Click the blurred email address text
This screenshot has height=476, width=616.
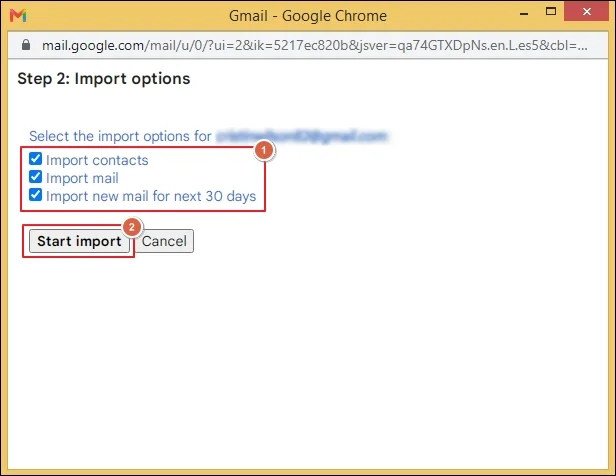[302, 136]
